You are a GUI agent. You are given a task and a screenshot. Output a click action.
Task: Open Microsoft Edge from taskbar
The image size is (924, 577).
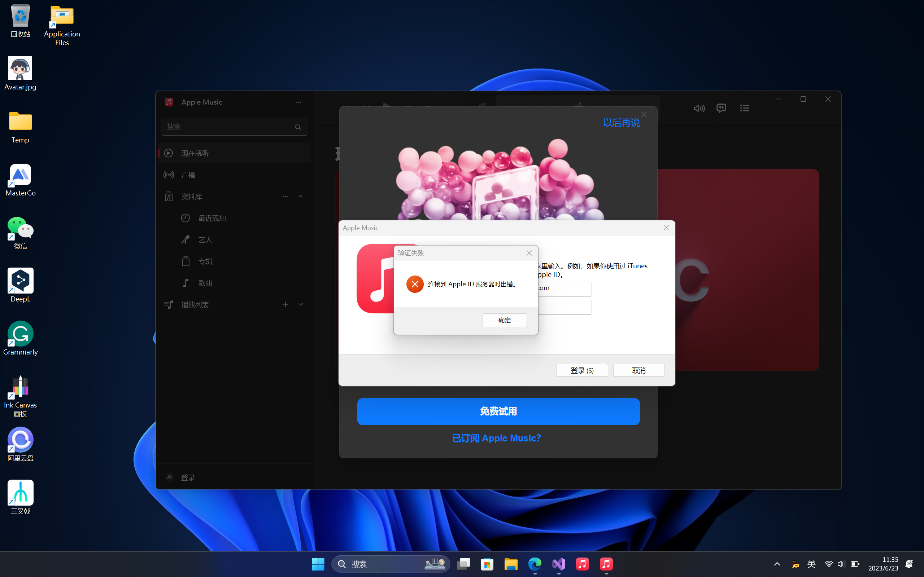click(535, 564)
